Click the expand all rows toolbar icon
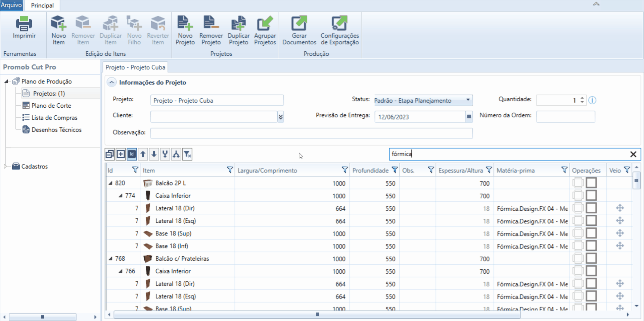Screen dimensions: 644x321 121,154
